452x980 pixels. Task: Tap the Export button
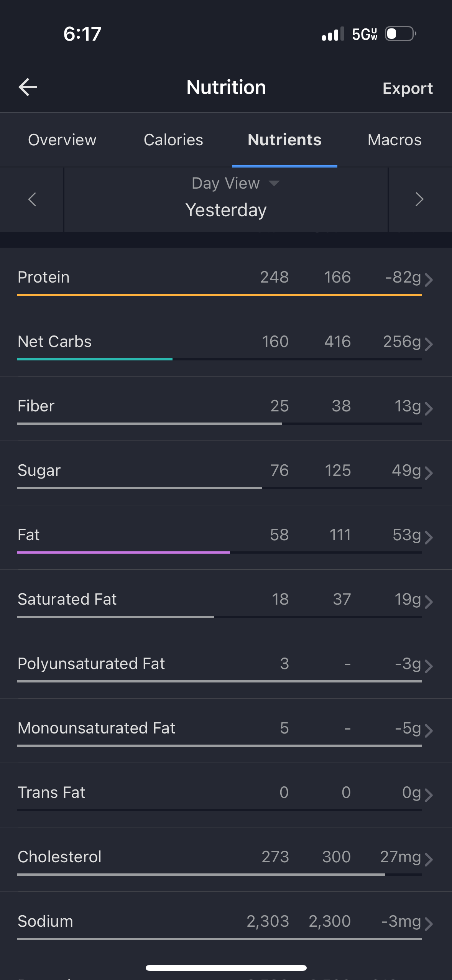click(408, 88)
